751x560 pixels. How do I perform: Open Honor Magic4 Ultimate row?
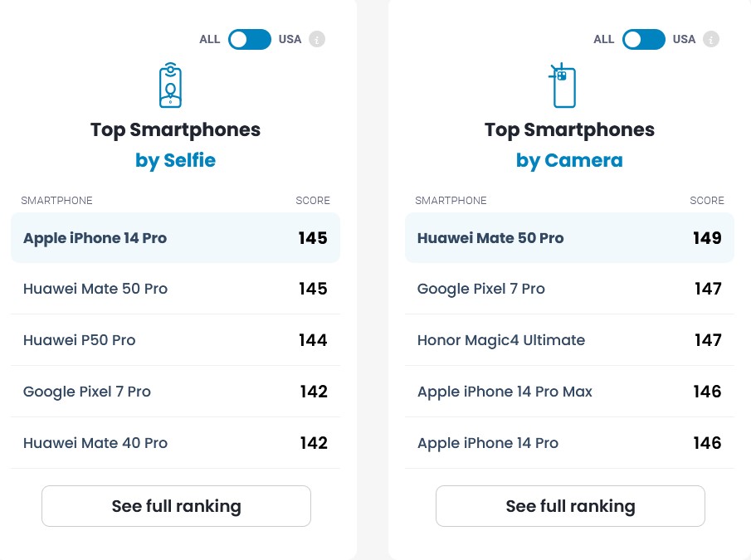pos(501,340)
